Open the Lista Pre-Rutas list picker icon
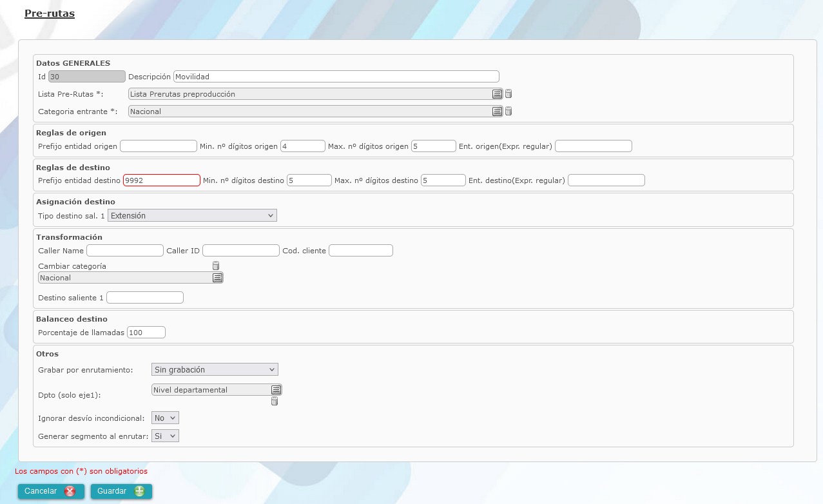823x504 pixels. click(497, 94)
